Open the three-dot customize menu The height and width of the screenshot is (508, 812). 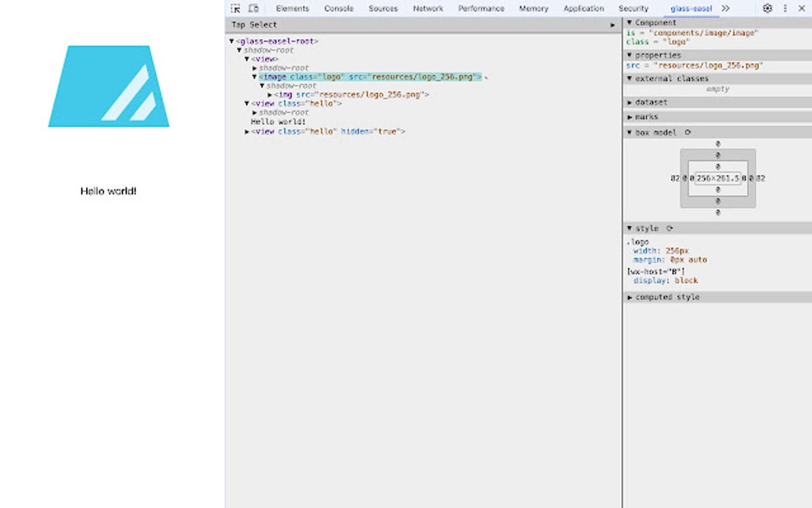[784, 8]
